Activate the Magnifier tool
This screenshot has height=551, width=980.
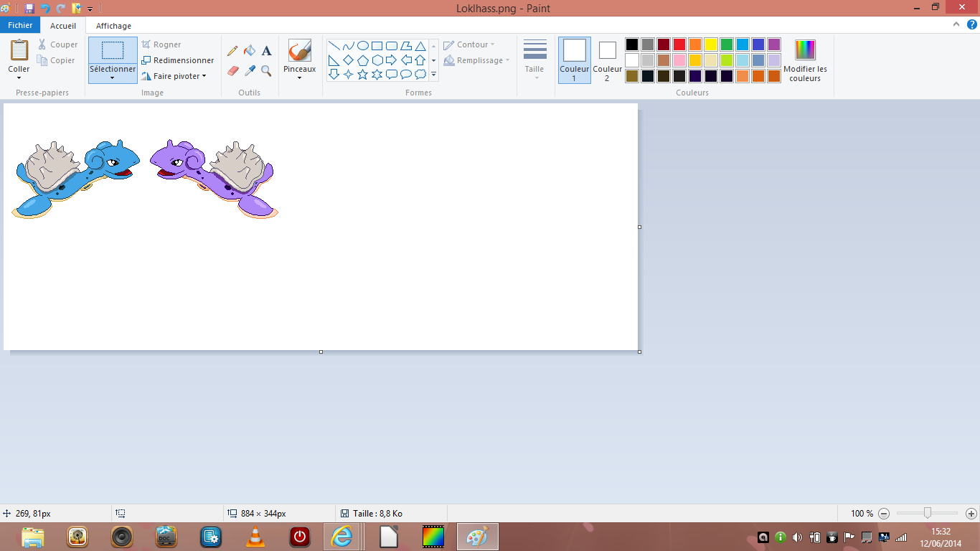click(266, 70)
